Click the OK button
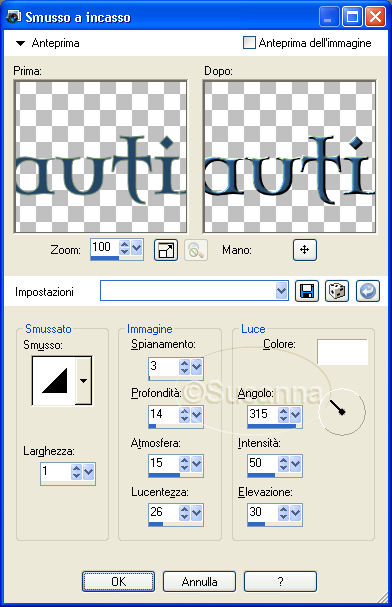 118,581
